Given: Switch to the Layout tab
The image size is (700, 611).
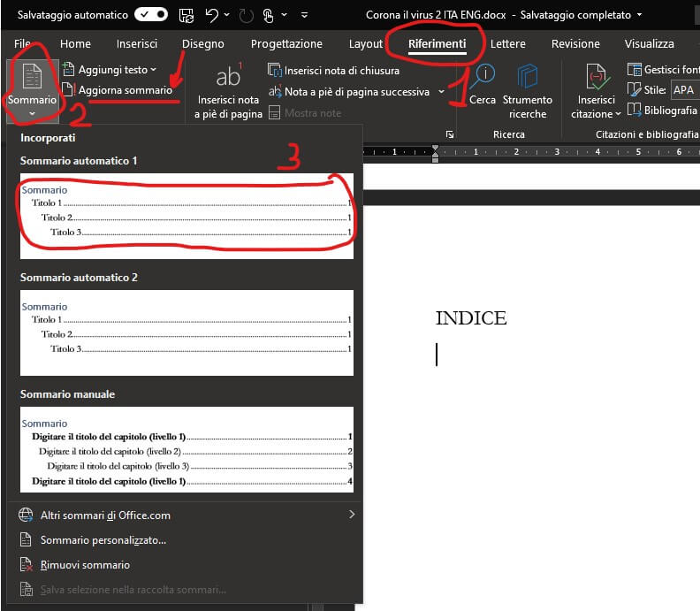Looking at the screenshot, I should click(366, 44).
